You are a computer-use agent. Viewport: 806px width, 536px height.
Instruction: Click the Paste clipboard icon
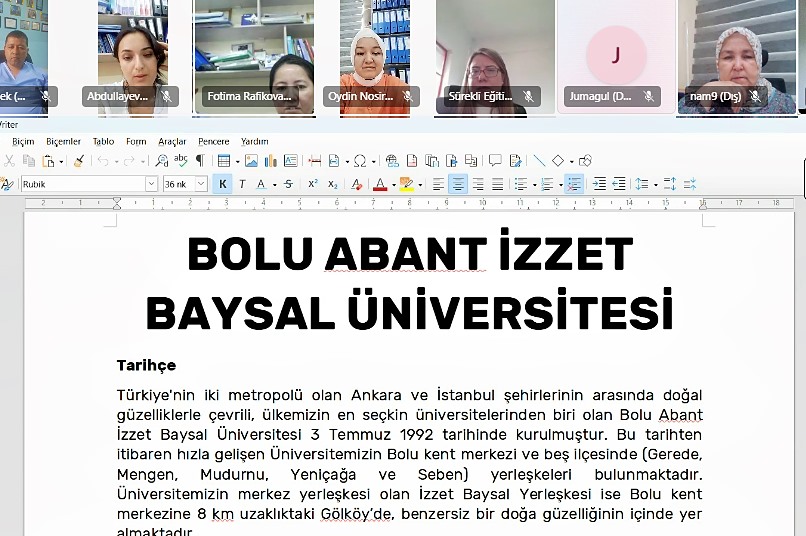tap(48, 161)
